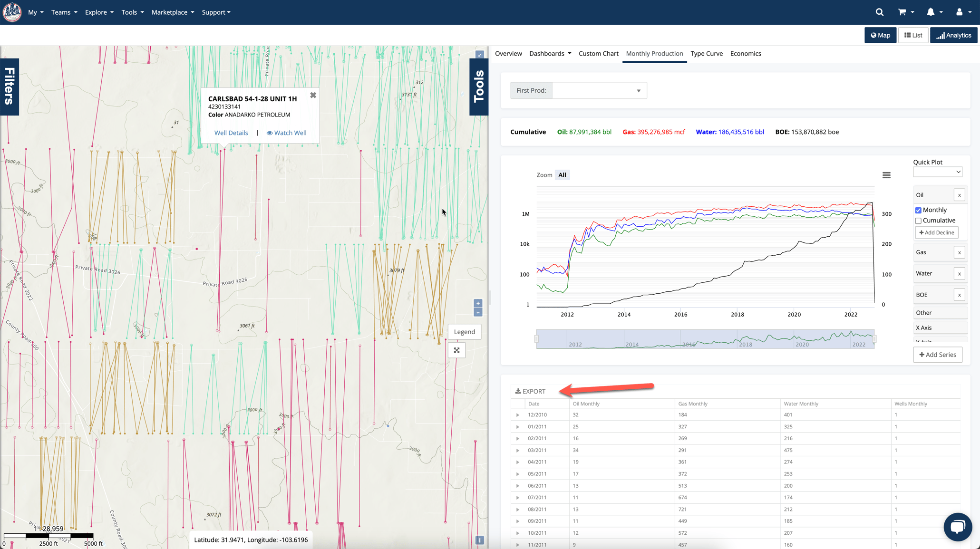Open the Well Details link
Image resolution: width=980 pixels, height=549 pixels.
click(231, 133)
